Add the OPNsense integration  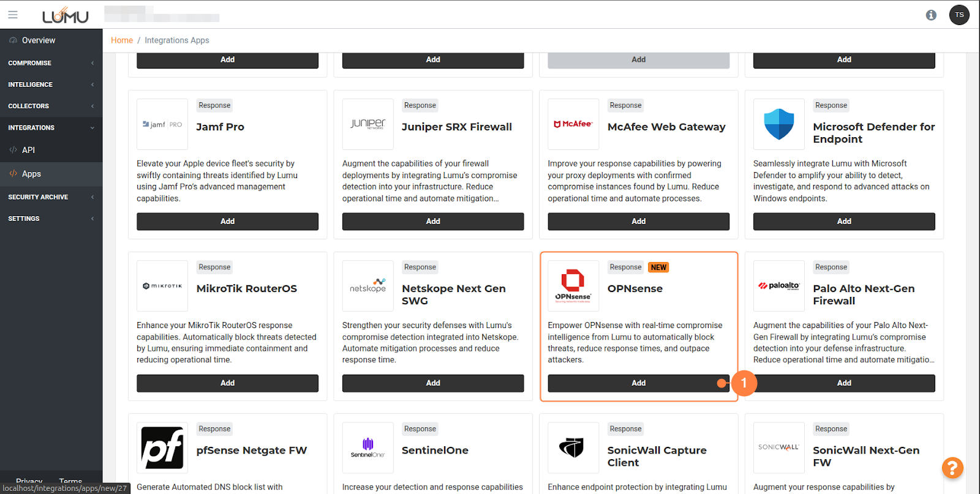[638, 383]
